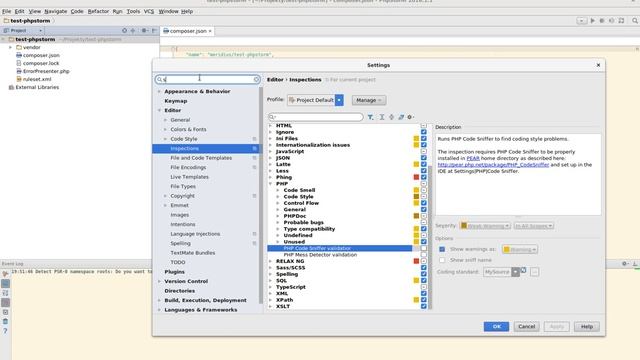Viewport: 640px width, 360px height.
Task: Click yellow severity swatch for Ini Files
Action: pos(416,138)
